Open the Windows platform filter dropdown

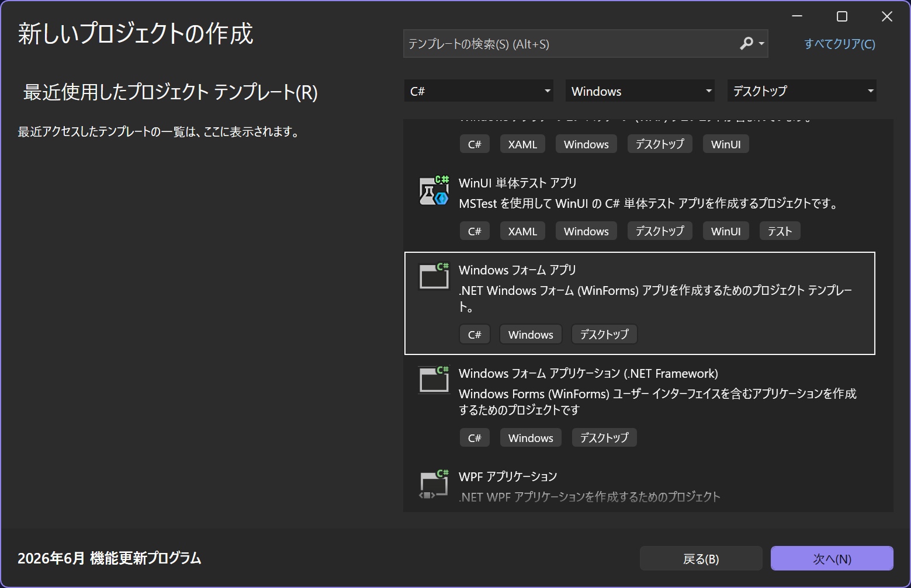(x=640, y=91)
